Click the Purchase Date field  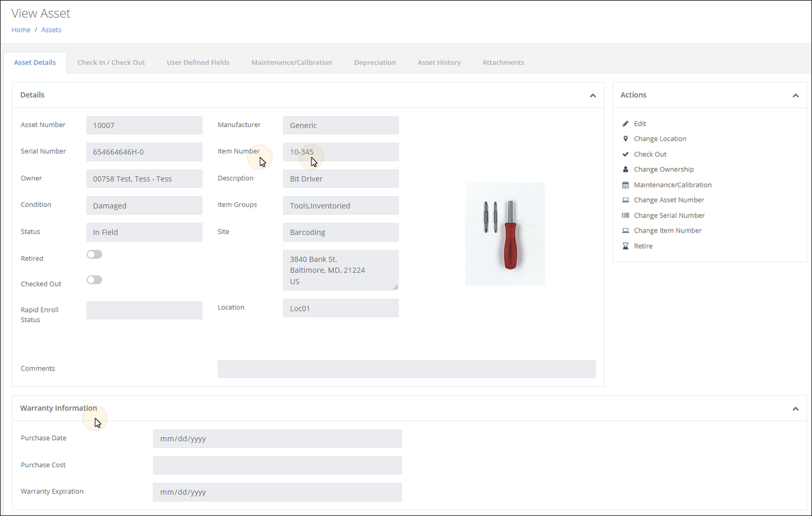[x=277, y=439]
